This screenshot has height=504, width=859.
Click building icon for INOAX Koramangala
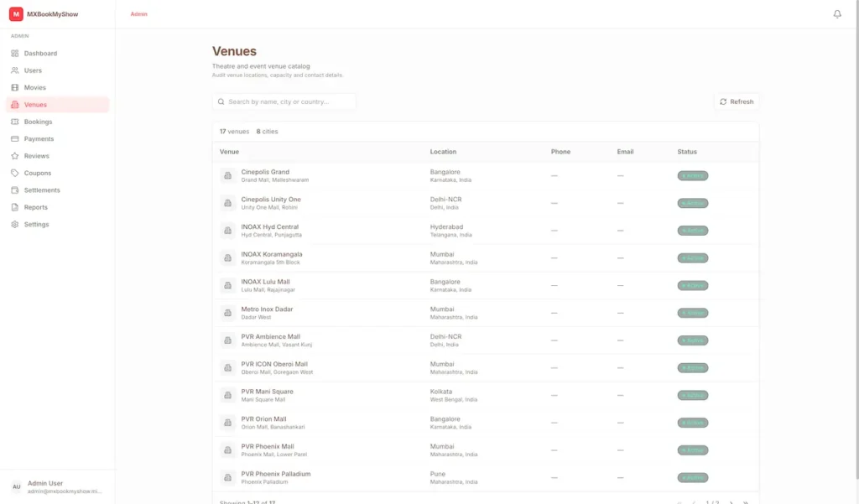tap(227, 257)
